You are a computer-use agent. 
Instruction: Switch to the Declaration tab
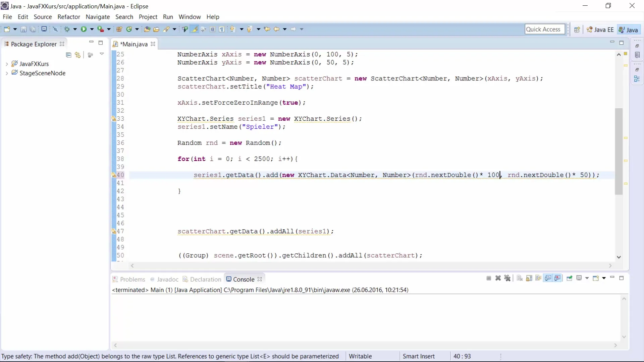202,279
